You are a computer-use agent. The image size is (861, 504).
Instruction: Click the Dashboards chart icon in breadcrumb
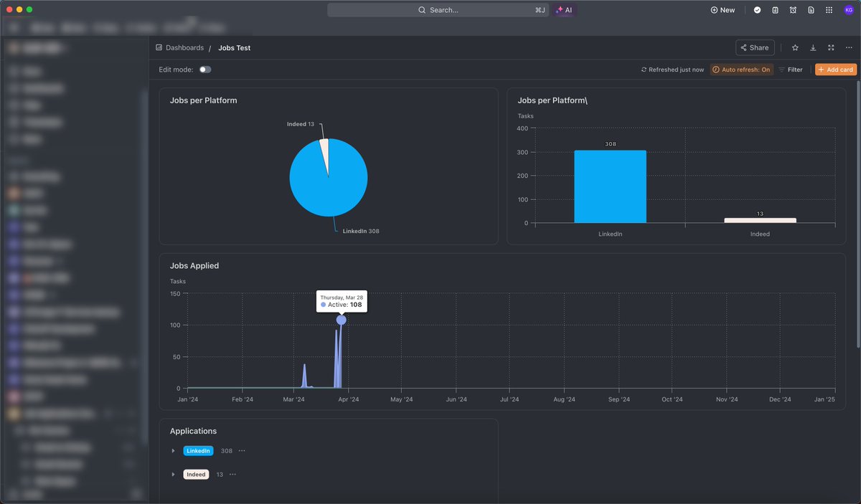[159, 48]
